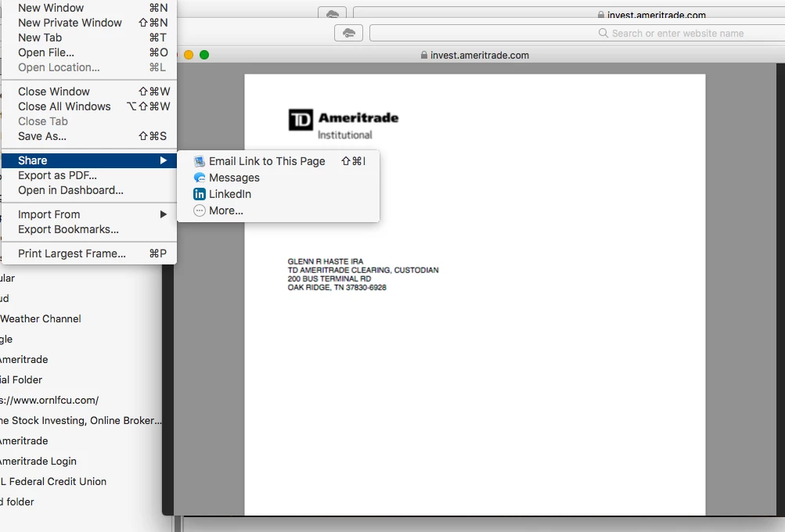Click the Email Link to This Page icon
The image size is (785, 532).
200,161
